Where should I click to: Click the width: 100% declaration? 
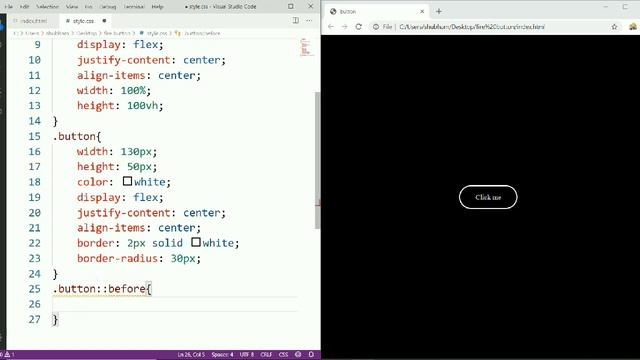click(114, 90)
